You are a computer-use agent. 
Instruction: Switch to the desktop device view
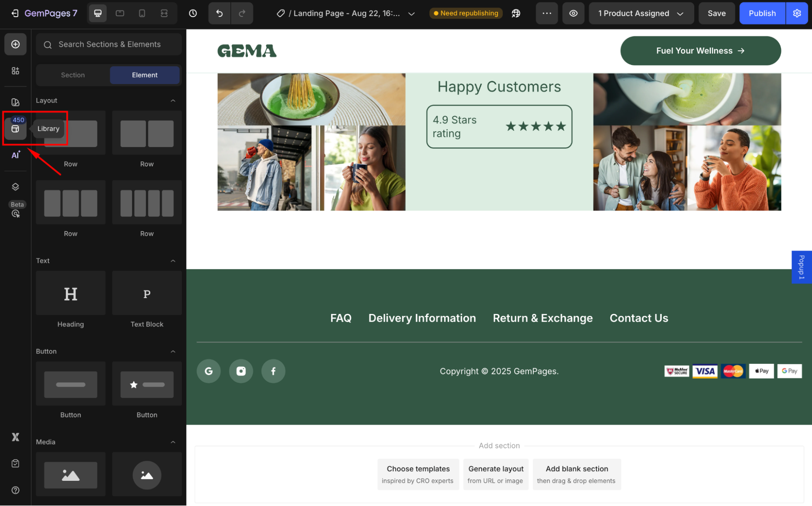[98, 13]
